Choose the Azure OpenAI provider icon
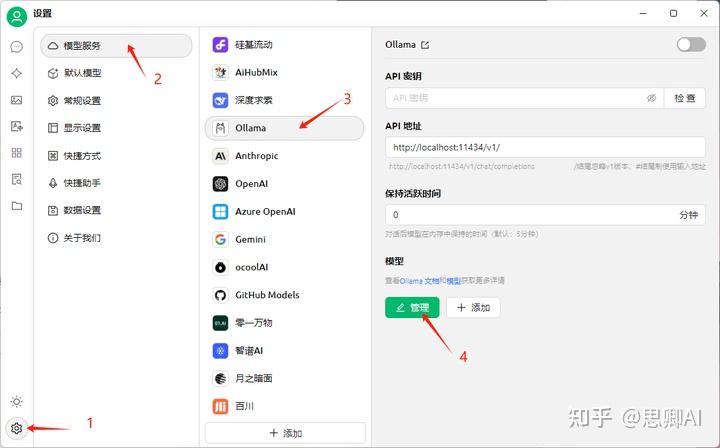Image resolution: width=720 pixels, height=448 pixels. [220, 212]
